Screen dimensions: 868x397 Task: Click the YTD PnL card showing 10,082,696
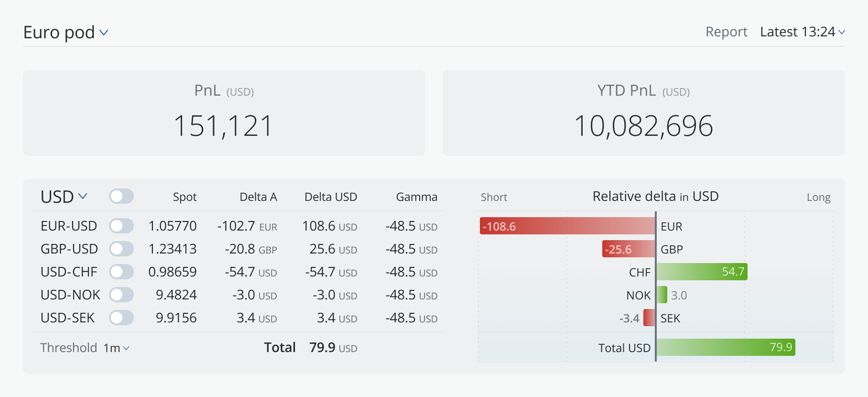click(644, 113)
